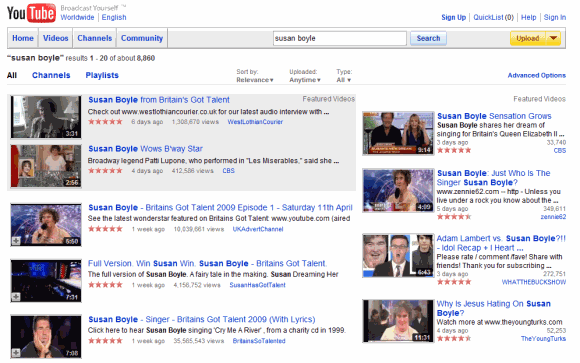Click the 2:56 Wows B'way Star thumbnail
The height and width of the screenshot is (363, 580).
click(46, 166)
